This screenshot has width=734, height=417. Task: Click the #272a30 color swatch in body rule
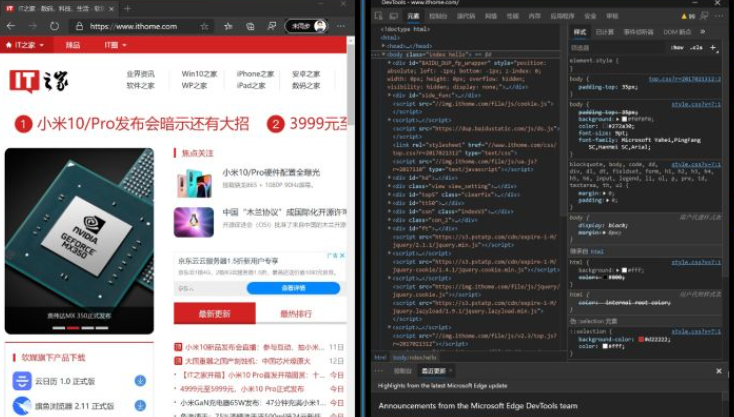coord(605,126)
